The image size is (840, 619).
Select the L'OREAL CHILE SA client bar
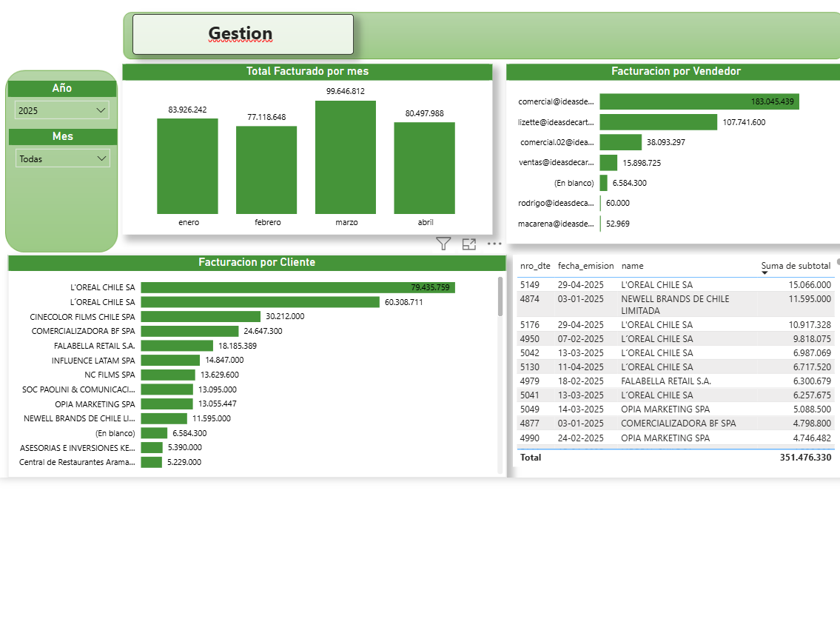coord(296,287)
